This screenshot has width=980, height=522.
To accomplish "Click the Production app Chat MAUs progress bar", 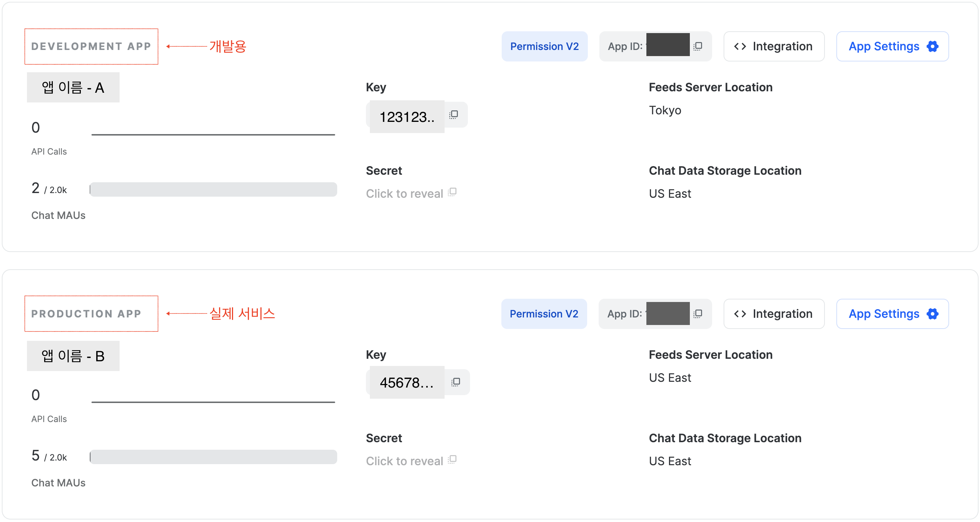I will (213, 457).
